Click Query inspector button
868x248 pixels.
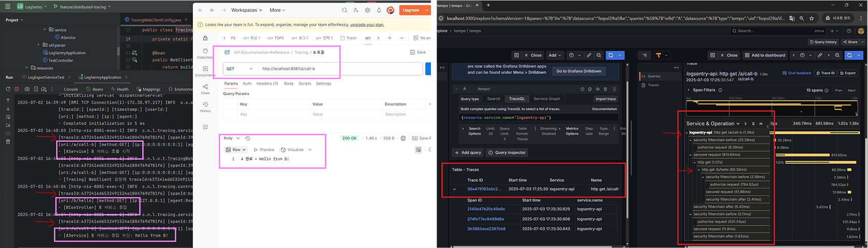click(x=507, y=153)
